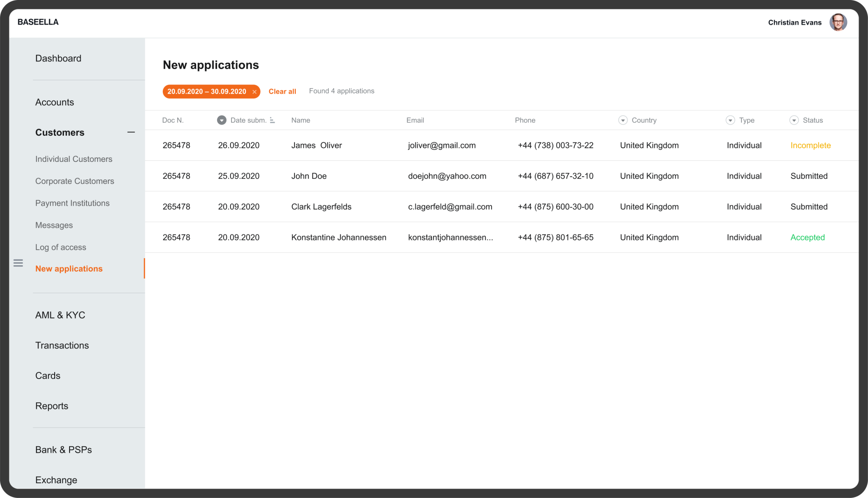Screen dimensions: 868x498
Task: Click the hamburger menu icon to collapse sidebar
Action: coord(18,263)
